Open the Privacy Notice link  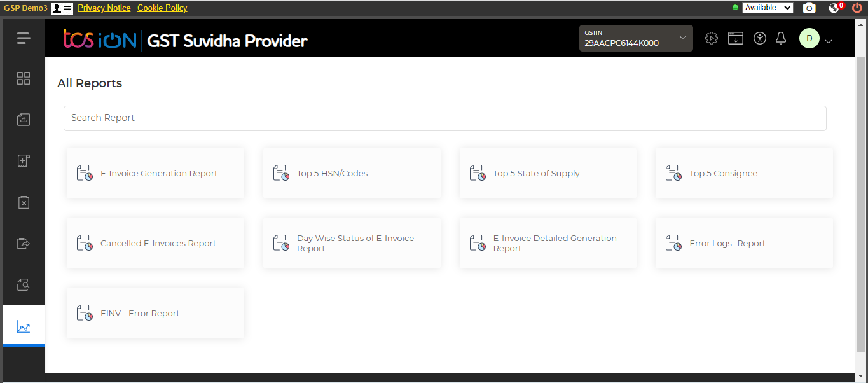pyautogui.click(x=104, y=8)
